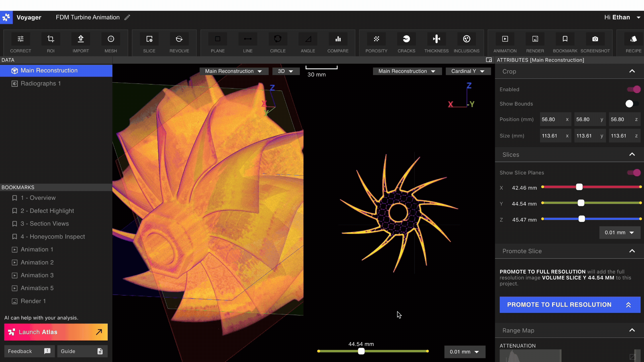644x362 pixels.
Task: Click Promote to Full Resolution button
Action: click(570, 305)
